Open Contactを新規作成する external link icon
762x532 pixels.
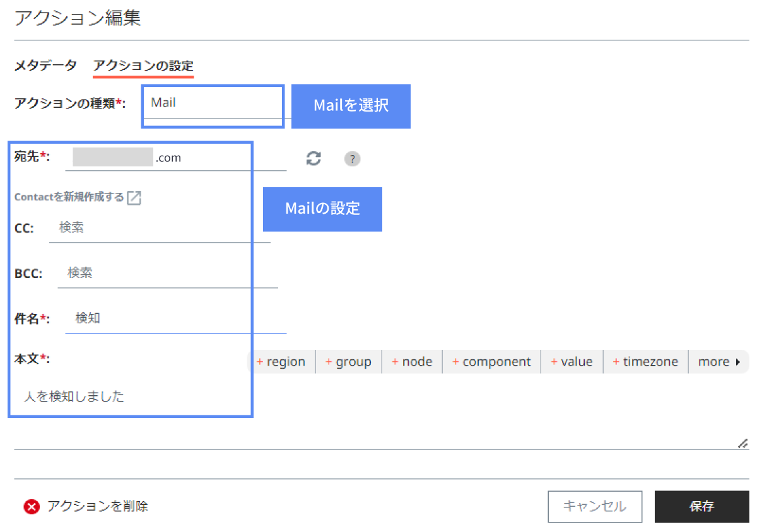(134, 197)
